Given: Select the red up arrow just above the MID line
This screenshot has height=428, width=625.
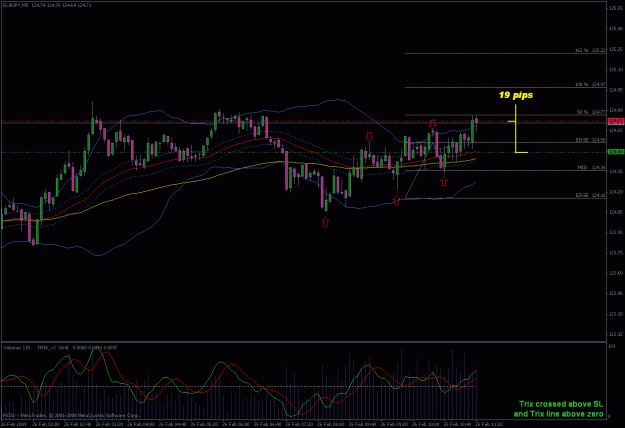Looking at the screenshot, I should [444, 182].
